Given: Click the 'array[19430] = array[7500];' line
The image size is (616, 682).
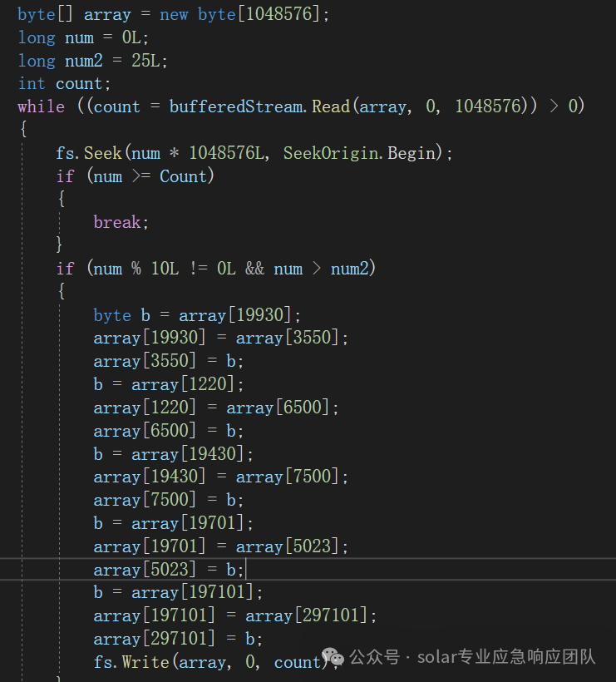Looking at the screenshot, I should pos(221,477).
